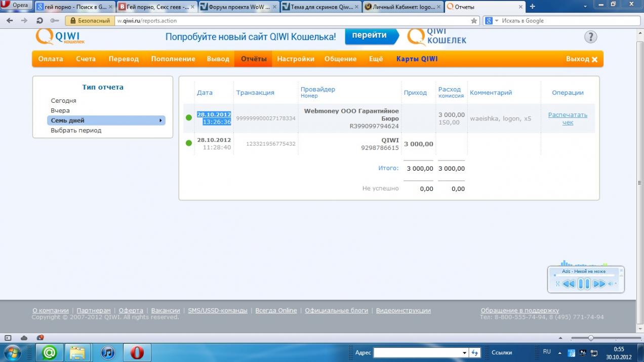The image size is (644, 362).
Task: Toggle the Opera panels button in status bar
Action: (x=8, y=338)
